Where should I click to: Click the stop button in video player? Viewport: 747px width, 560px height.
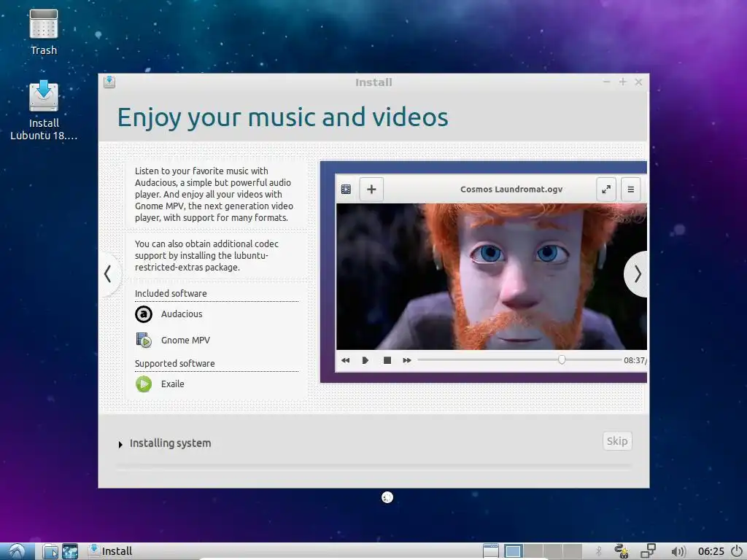click(387, 360)
